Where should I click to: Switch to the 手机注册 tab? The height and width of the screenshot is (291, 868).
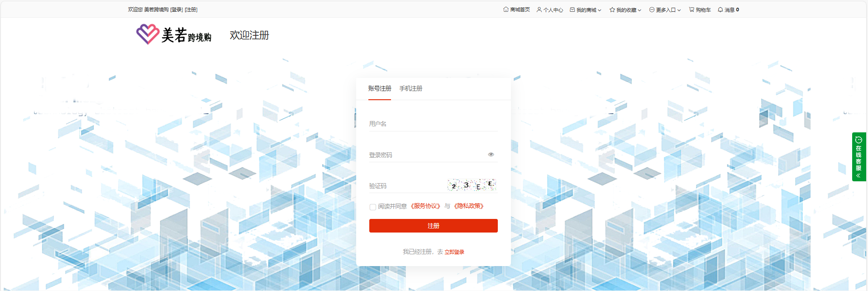coord(410,88)
